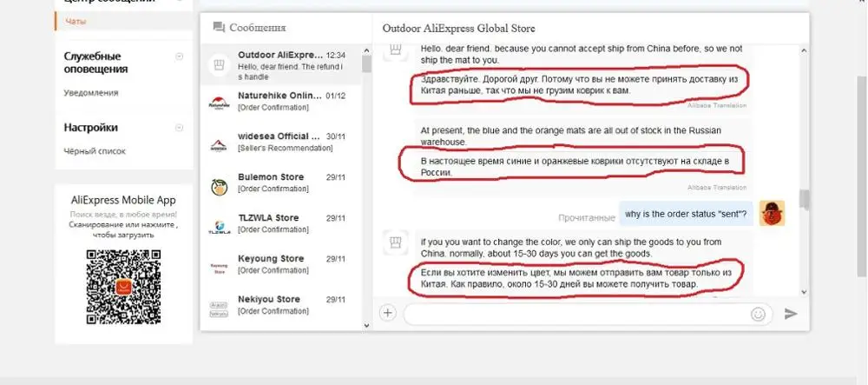
Task: Open widesea Official chat conversation
Action: point(280,142)
